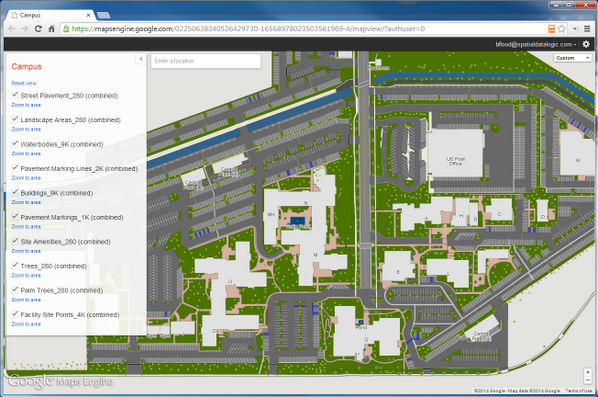Click the US Post Office building on map

pyautogui.click(x=455, y=153)
